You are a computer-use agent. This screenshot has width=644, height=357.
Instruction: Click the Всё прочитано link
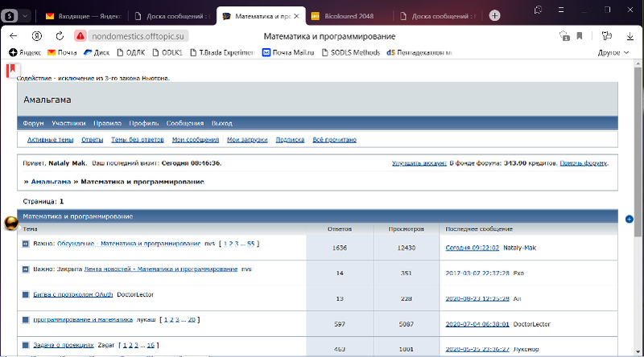[334, 140]
